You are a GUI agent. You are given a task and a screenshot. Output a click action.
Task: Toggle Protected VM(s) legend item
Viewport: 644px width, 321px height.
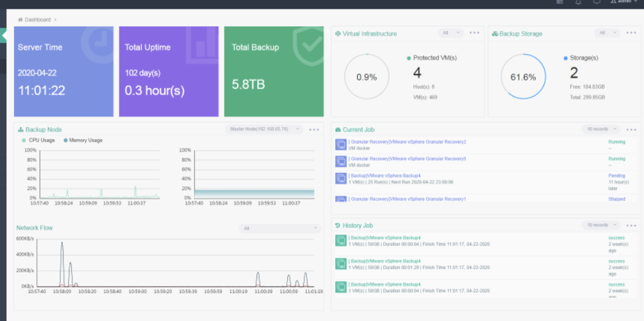click(x=431, y=58)
